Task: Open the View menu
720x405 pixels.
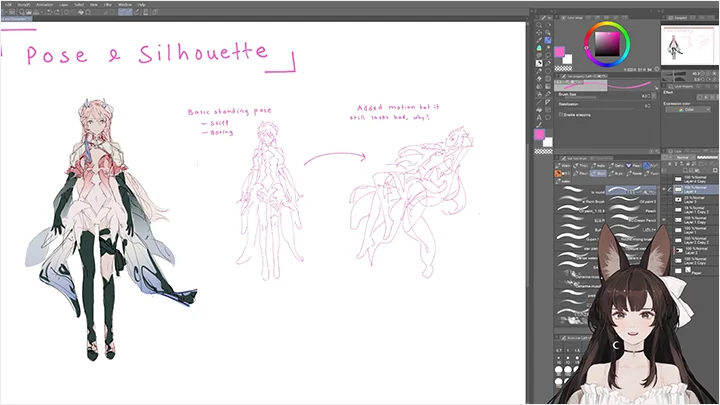Action: tap(94, 5)
